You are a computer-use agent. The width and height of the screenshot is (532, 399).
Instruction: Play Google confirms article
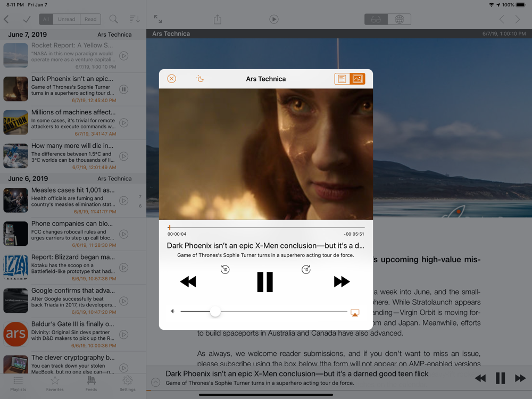124,301
